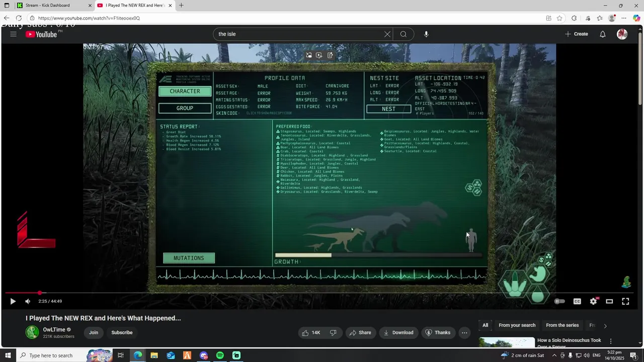This screenshot has width=644, height=362.
Task: Enter full screen mode
Action: 625,301
